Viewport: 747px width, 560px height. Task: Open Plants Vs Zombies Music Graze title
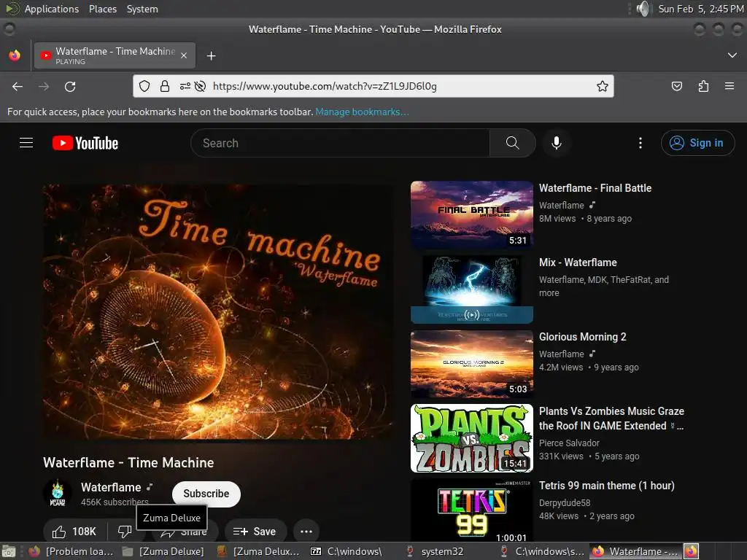[611, 418]
